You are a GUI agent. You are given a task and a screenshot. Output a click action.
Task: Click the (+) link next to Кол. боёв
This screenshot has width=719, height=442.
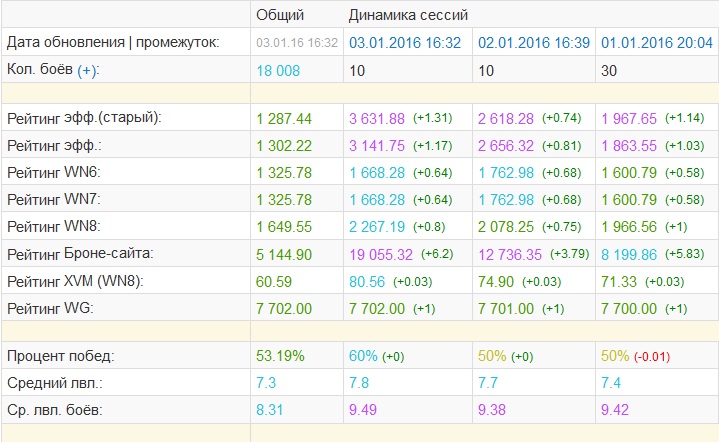tap(87, 71)
